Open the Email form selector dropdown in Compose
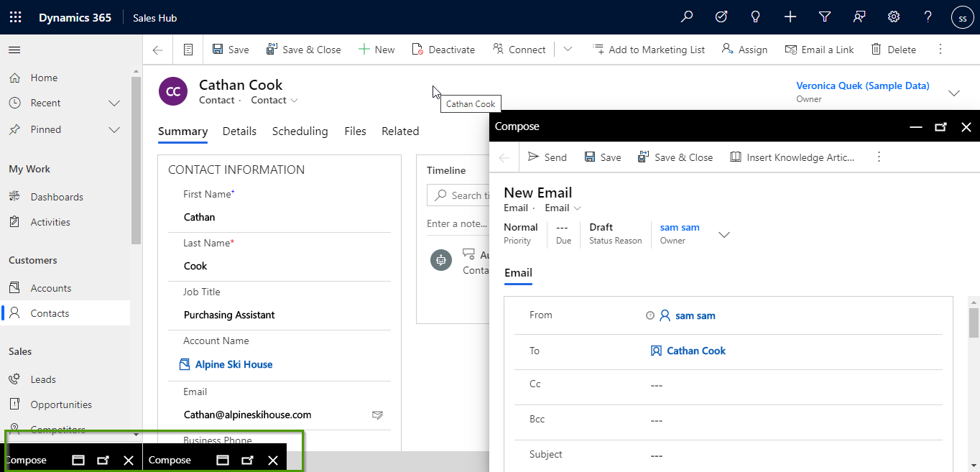980x472 pixels. [x=563, y=208]
